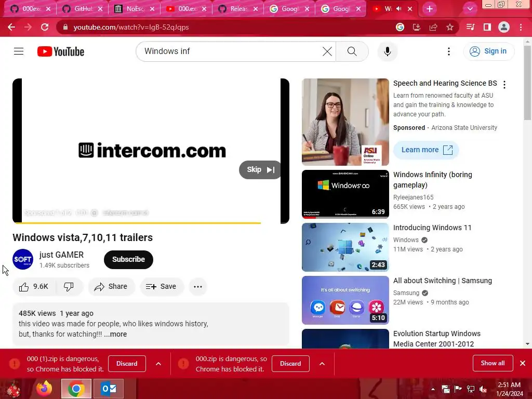532x399 pixels.
Task: Save the video to a playlist
Action: click(x=161, y=287)
